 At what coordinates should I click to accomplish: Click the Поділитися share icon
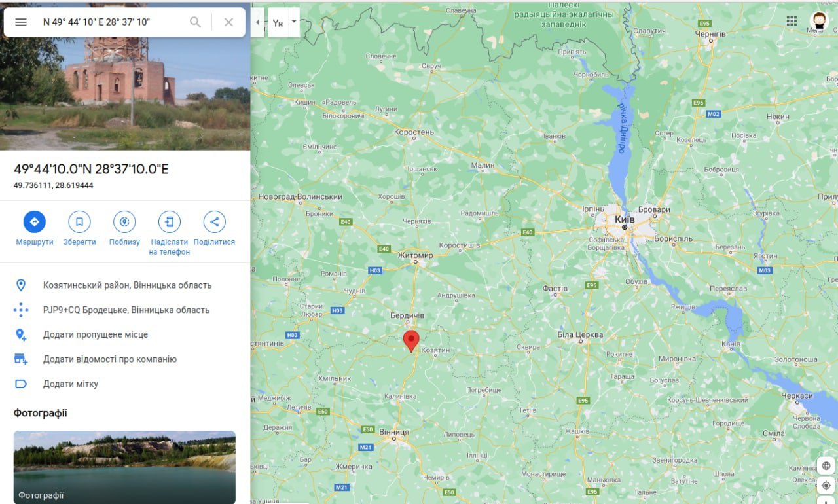[x=214, y=222]
